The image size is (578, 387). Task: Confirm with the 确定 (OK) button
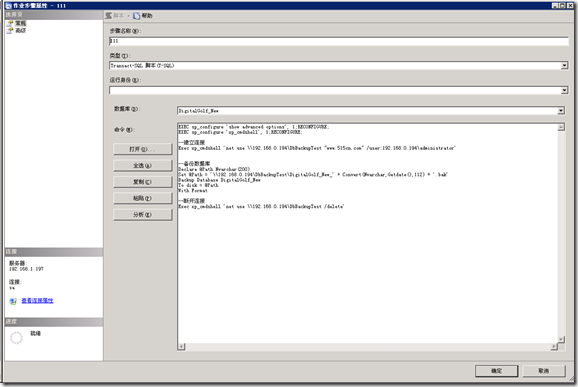point(496,371)
